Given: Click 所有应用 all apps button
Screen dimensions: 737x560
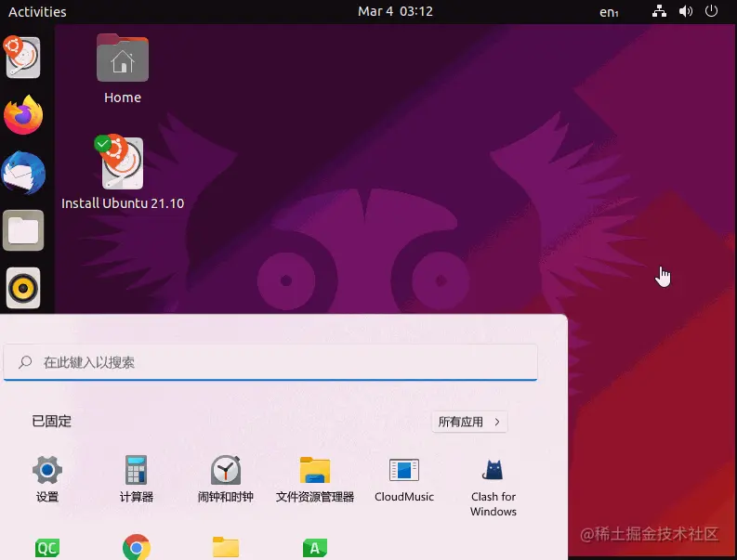Looking at the screenshot, I should pos(469,422).
